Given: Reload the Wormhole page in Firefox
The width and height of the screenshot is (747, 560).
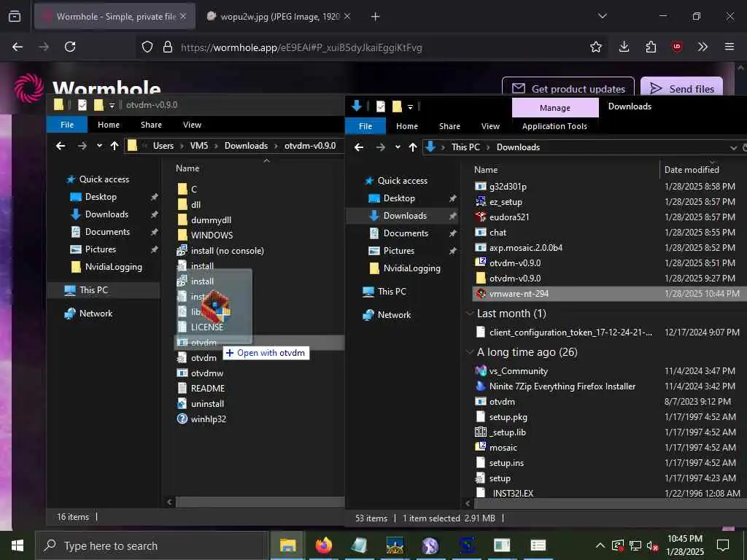Looking at the screenshot, I should (70, 47).
